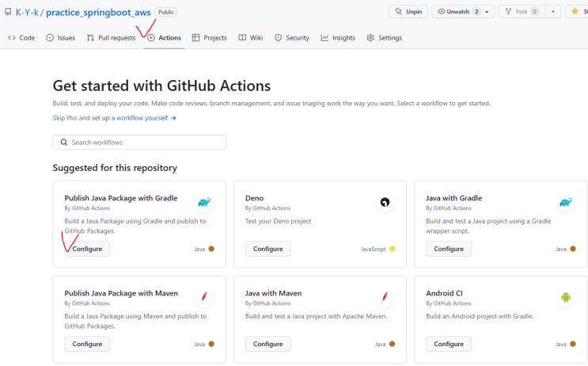Screen dimensions: 588x366
Task: Click the book icon on Wiki tab
Action: (x=242, y=38)
